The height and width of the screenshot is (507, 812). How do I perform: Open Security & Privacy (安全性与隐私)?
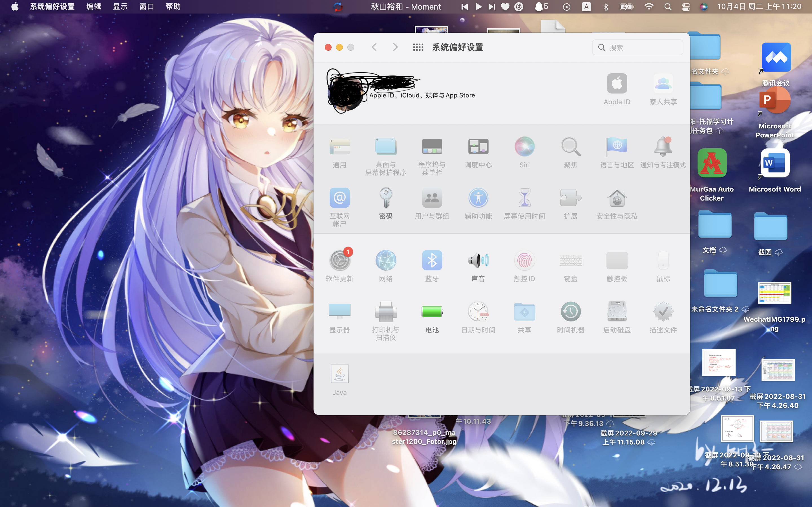click(617, 198)
